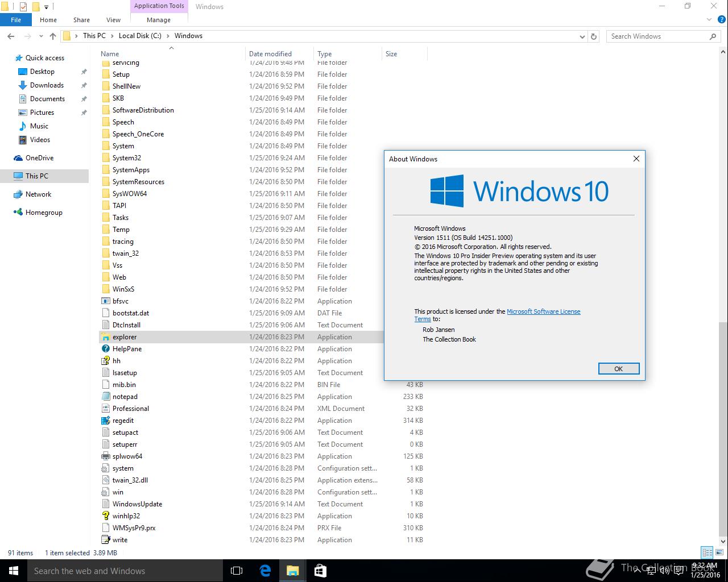Open the Manage ribbon tab

pos(159,20)
